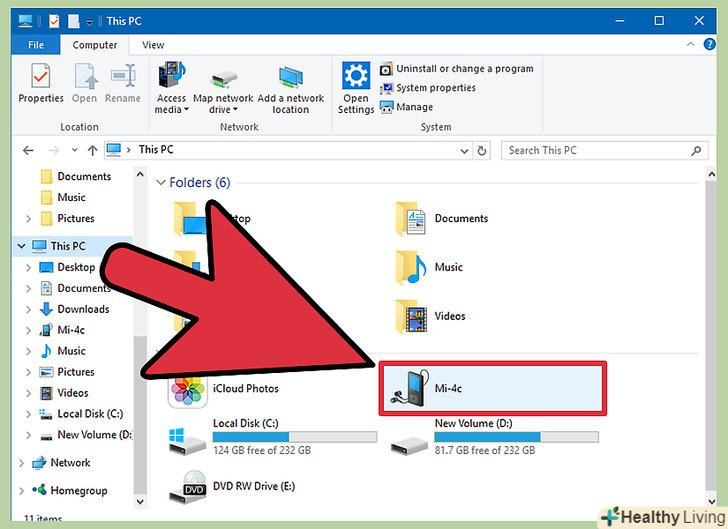Open the File tab
728x529 pixels.
(36, 45)
